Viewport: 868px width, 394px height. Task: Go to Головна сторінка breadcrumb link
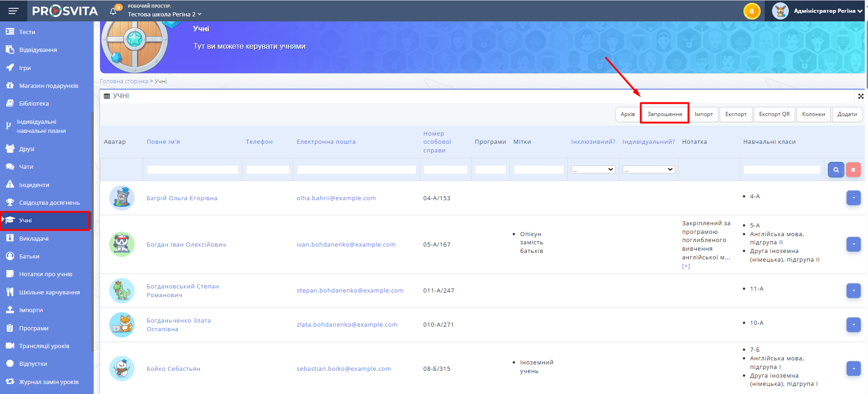pyautogui.click(x=124, y=81)
